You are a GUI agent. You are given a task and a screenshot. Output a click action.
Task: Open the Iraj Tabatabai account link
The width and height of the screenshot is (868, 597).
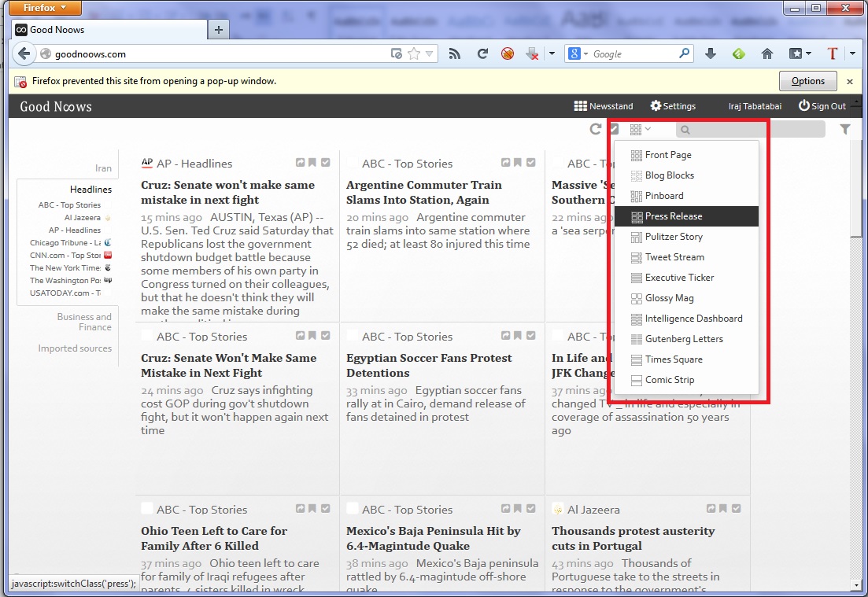pyautogui.click(x=755, y=106)
